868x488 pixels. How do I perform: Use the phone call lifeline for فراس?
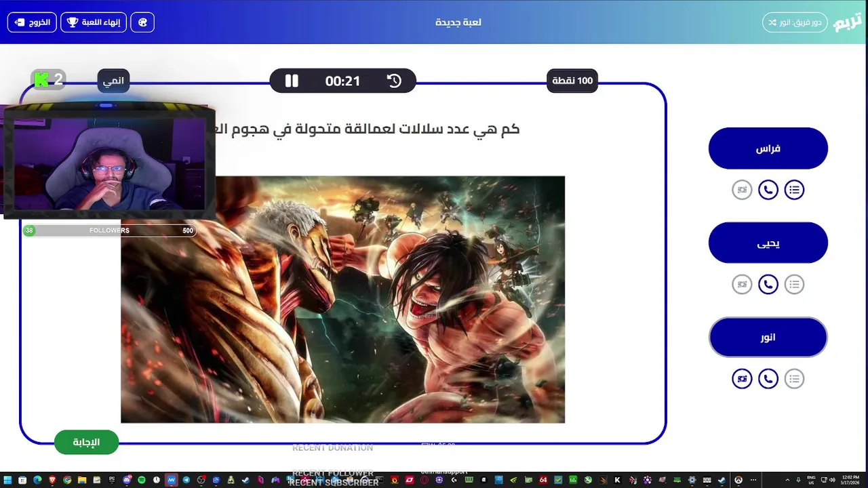coord(768,190)
